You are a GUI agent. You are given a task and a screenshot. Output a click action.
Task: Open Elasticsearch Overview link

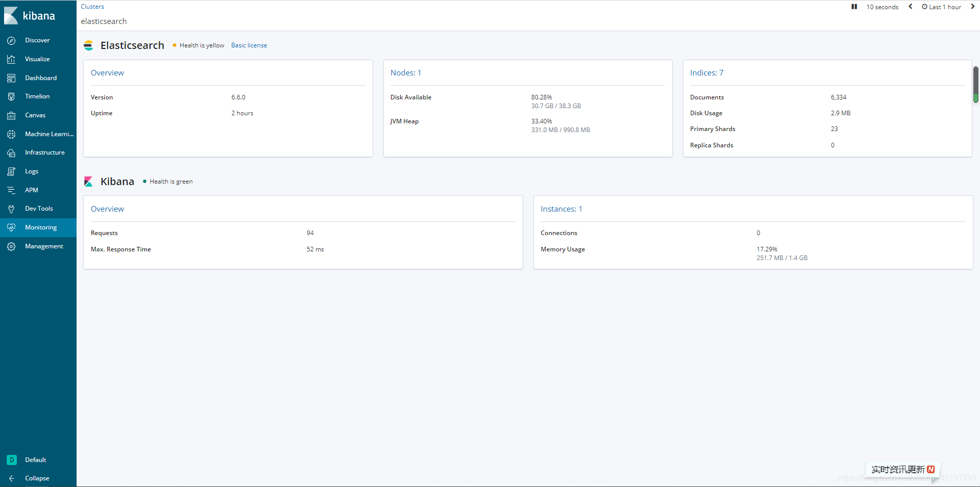click(x=107, y=73)
